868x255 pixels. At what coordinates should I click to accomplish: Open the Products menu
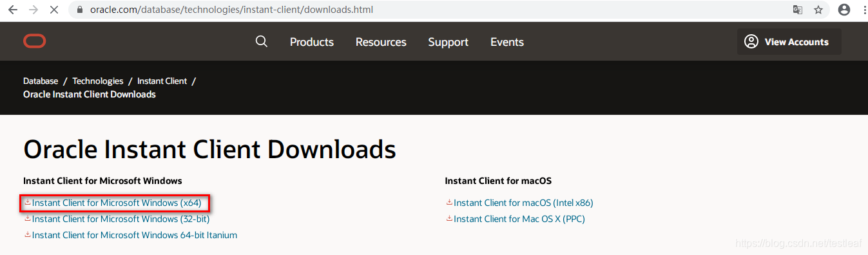312,42
